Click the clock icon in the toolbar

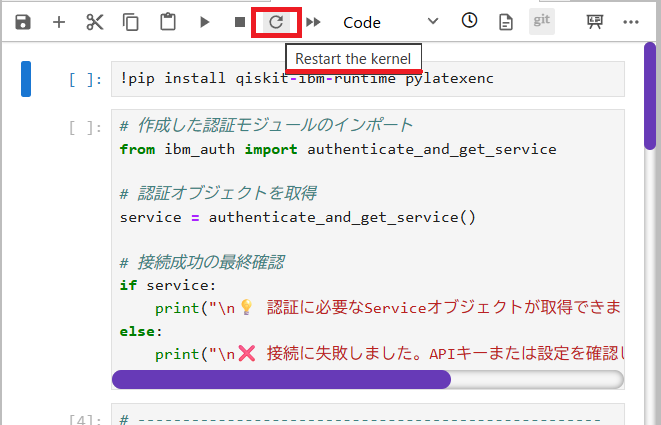click(x=469, y=21)
